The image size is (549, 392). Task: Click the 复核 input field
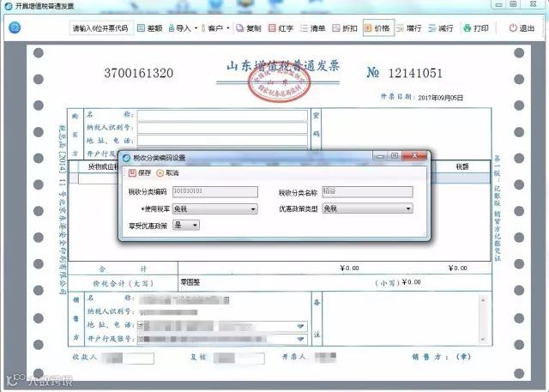tap(238, 358)
